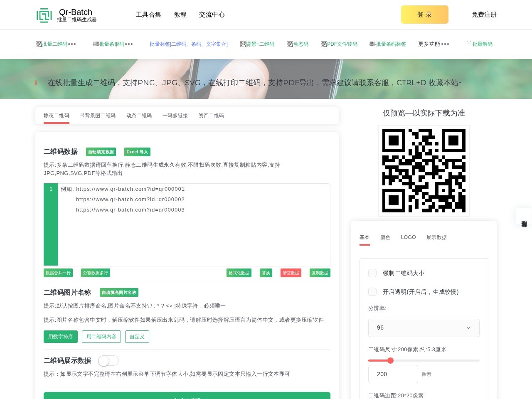Click the QR icon beside PDF文件转码
Screen dimensions: 532x399
[324, 44]
